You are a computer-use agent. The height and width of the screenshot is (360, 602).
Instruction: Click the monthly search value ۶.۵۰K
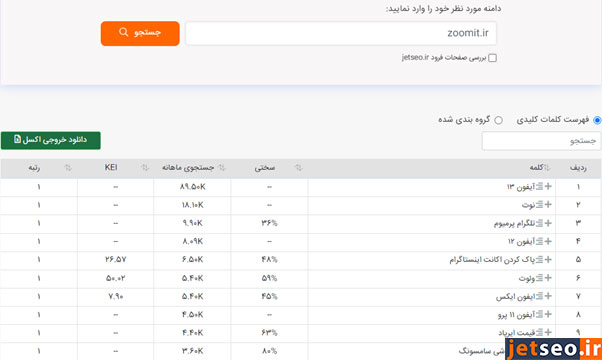click(x=193, y=260)
